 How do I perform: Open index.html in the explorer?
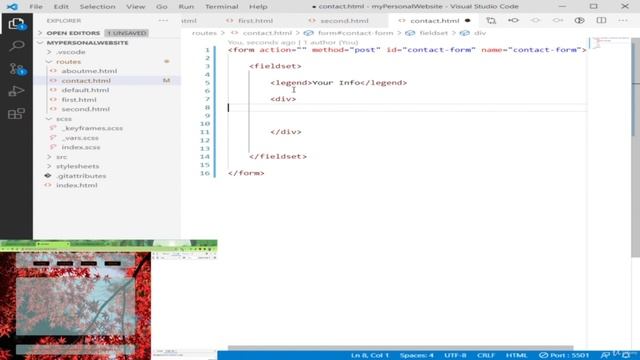(76, 185)
